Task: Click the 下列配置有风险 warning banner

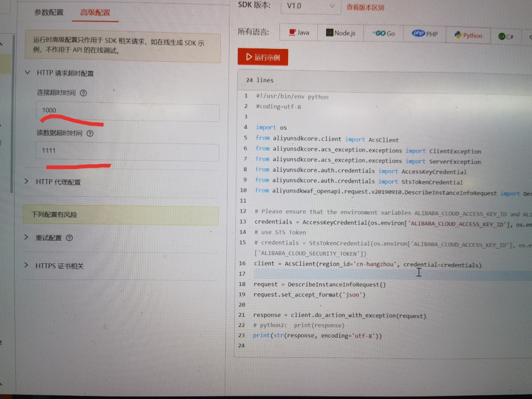Action: tap(121, 215)
